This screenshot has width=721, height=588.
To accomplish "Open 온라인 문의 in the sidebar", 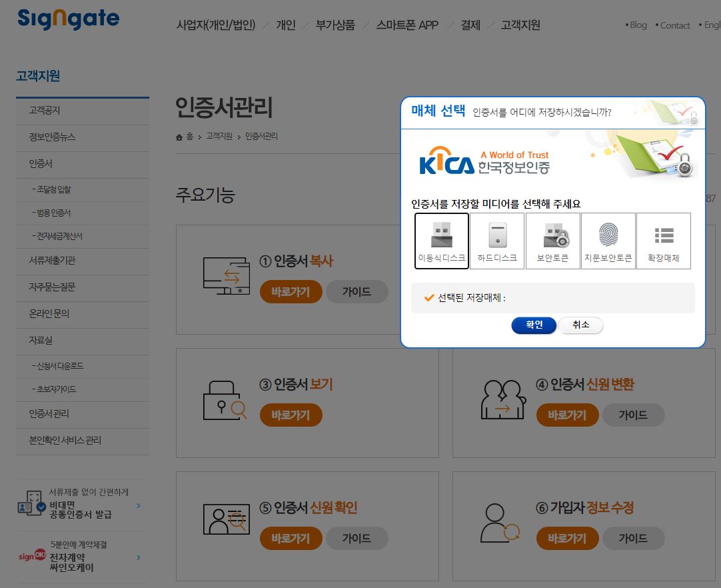I will [83, 314].
